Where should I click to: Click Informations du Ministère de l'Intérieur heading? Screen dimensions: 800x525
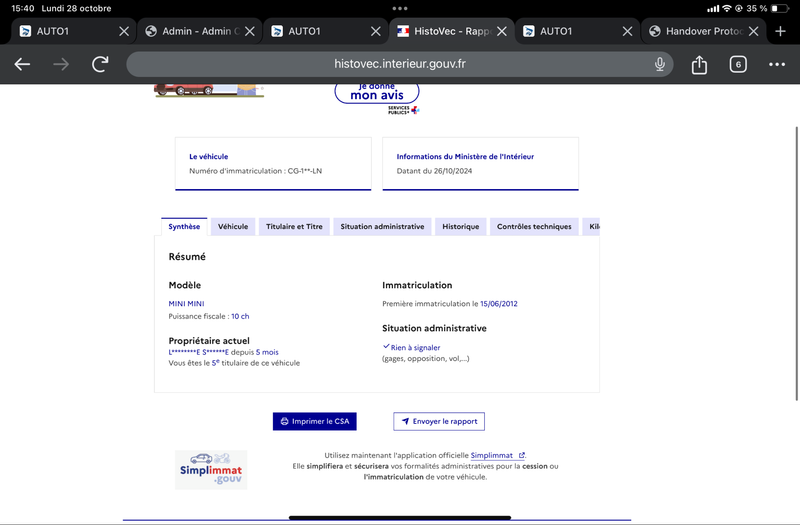[x=465, y=157]
